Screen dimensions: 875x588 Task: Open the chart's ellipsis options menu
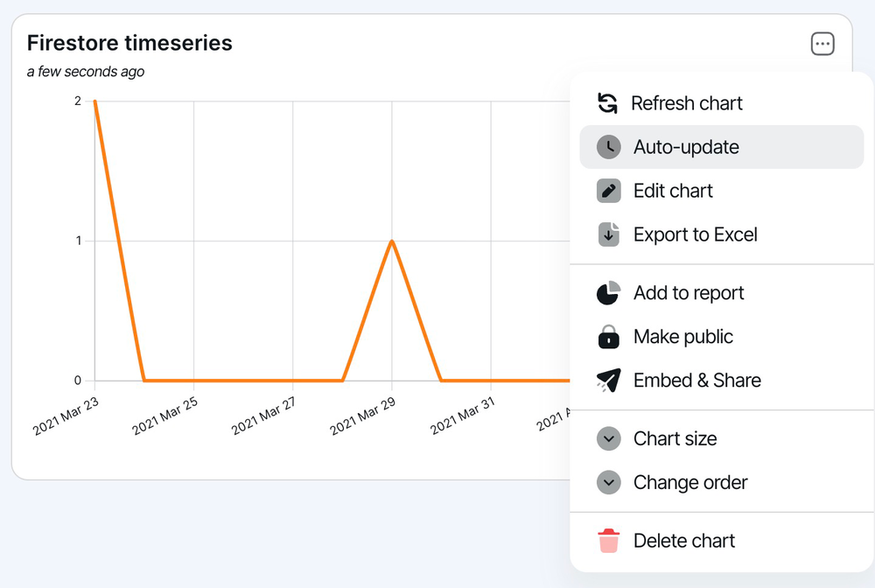tap(822, 43)
